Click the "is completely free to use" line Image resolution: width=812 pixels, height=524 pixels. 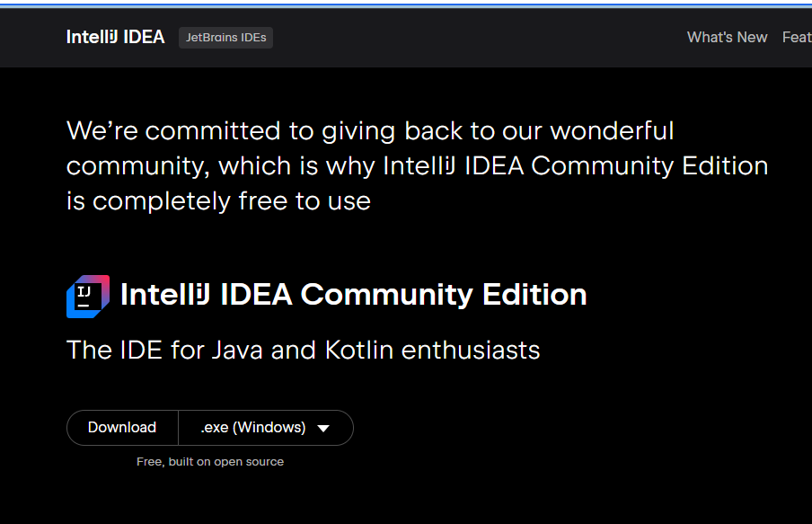tap(218, 200)
